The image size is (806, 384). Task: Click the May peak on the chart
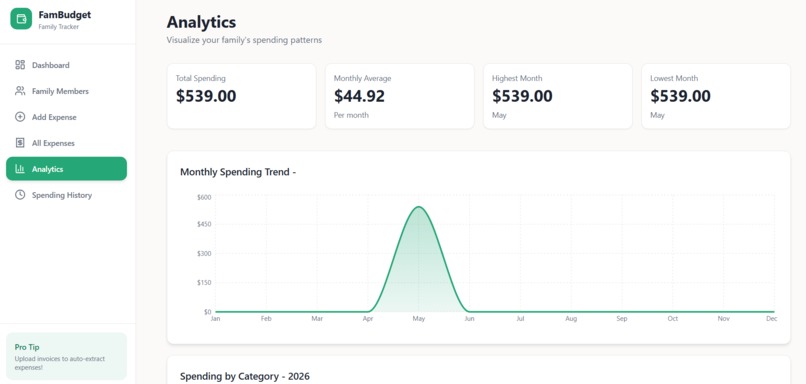pos(419,207)
